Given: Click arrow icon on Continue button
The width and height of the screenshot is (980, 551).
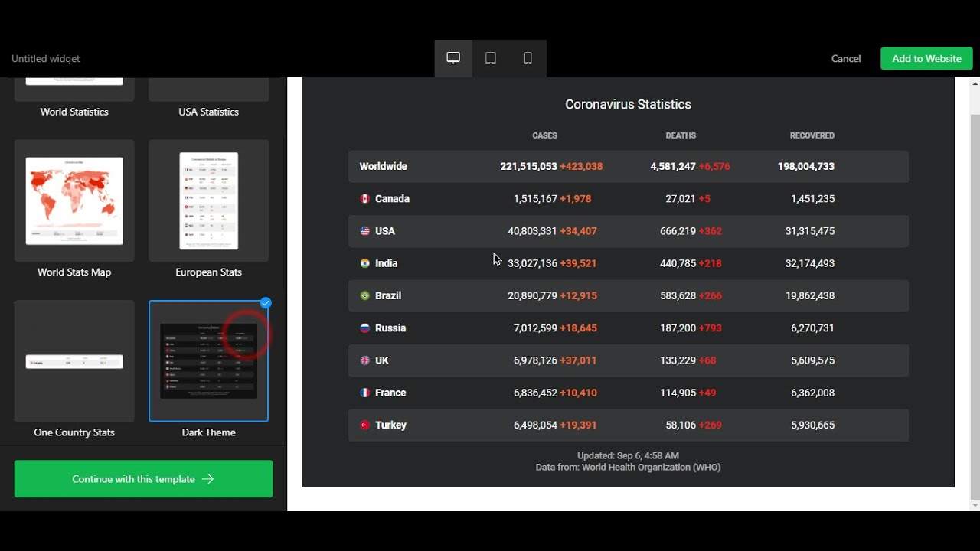Looking at the screenshot, I should [207, 479].
